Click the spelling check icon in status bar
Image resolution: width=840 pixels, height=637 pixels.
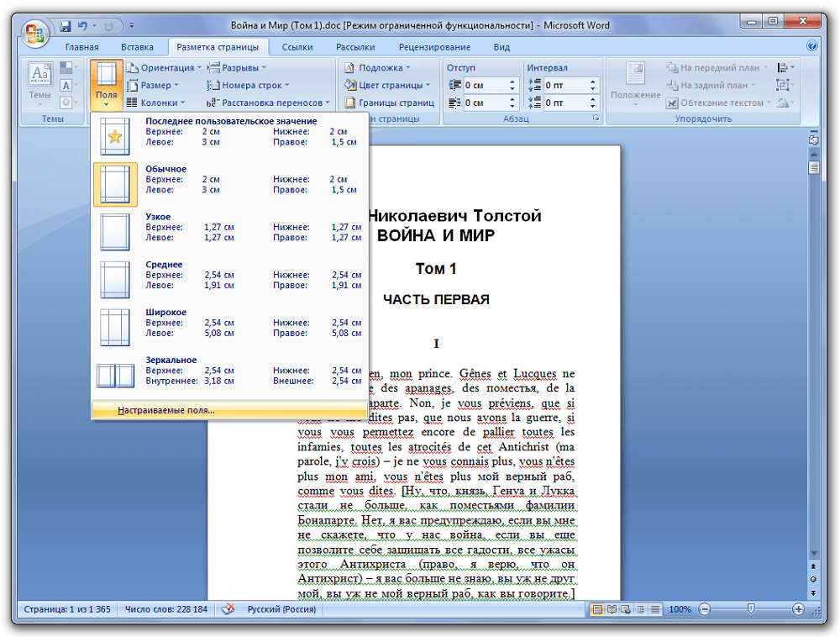[x=228, y=609]
